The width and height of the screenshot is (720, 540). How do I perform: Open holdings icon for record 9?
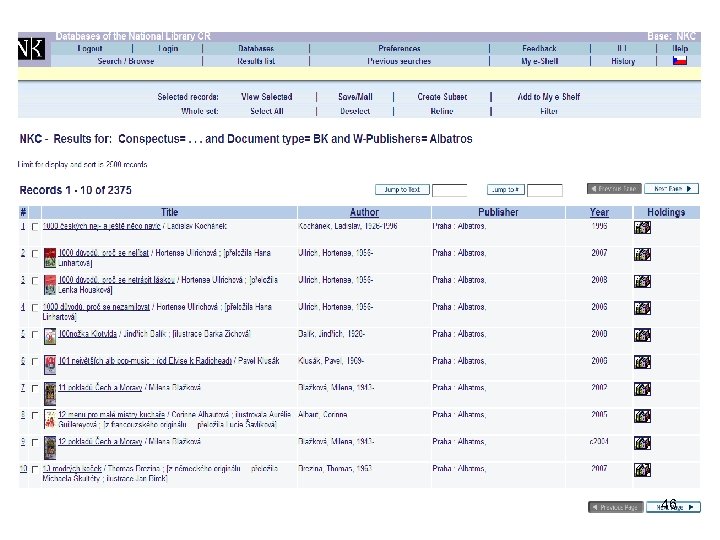[642, 443]
